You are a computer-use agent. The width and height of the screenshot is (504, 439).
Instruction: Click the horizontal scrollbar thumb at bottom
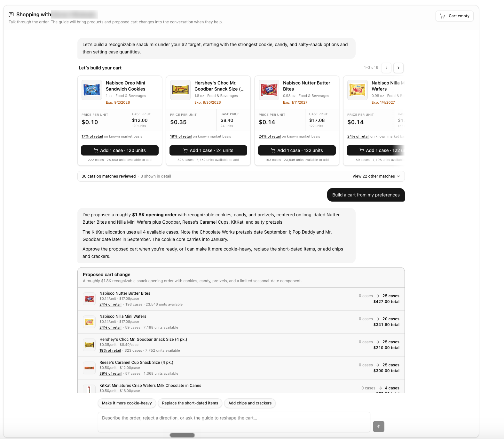(x=182, y=435)
